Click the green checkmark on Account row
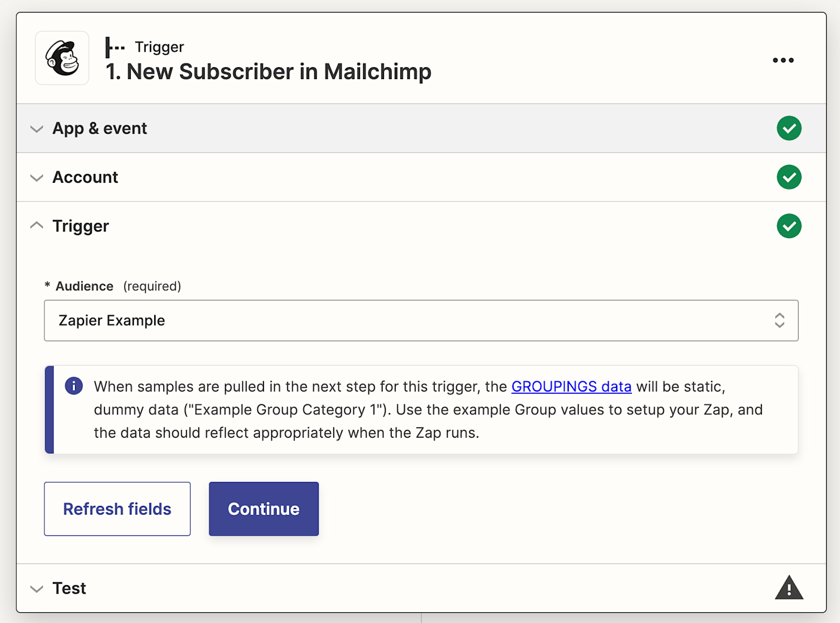 (788, 177)
